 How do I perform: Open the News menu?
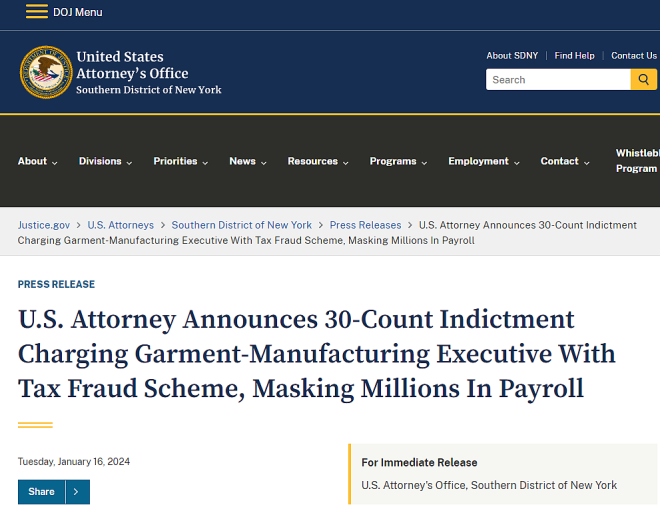(248, 162)
